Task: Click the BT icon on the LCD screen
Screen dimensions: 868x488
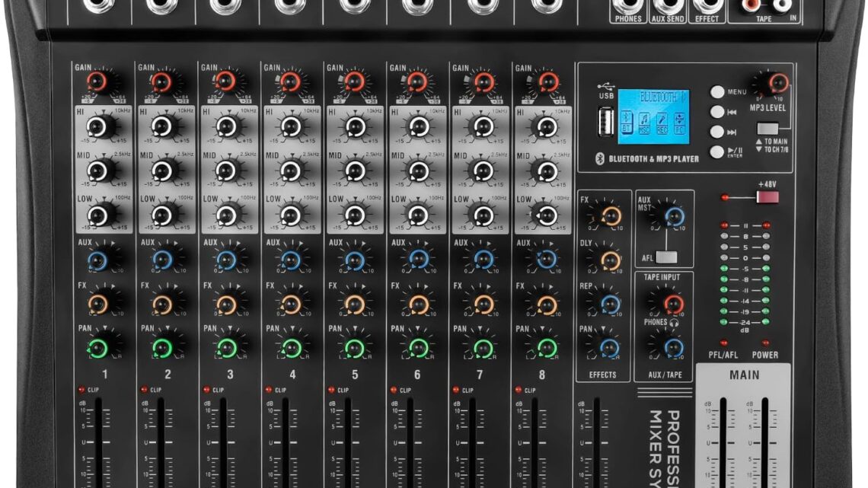Action: (627, 121)
